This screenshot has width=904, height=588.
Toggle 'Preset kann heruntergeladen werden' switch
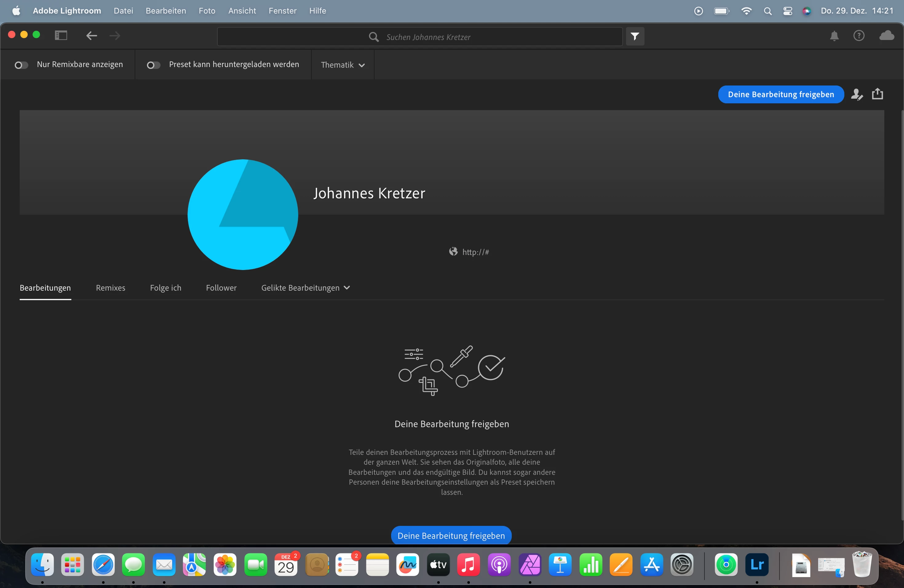tap(153, 65)
